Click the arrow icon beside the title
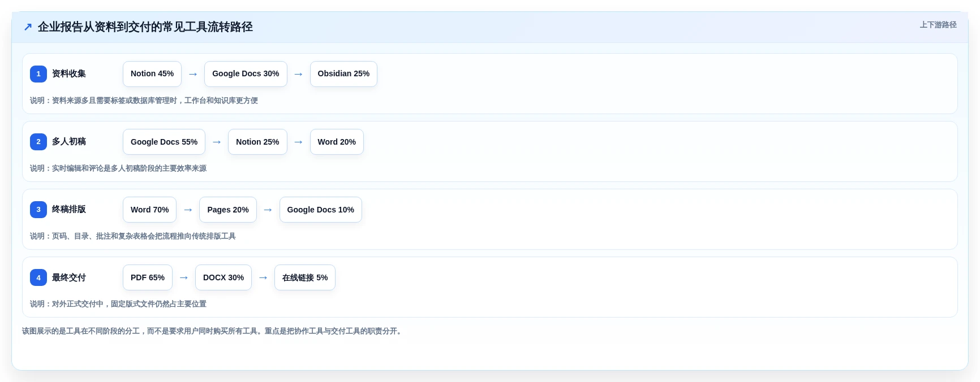980x382 pixels. pos(28,27)
